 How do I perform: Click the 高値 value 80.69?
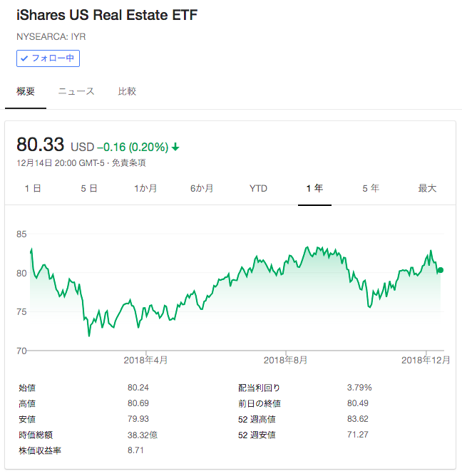pyautogui.click(x=138, y=403)
